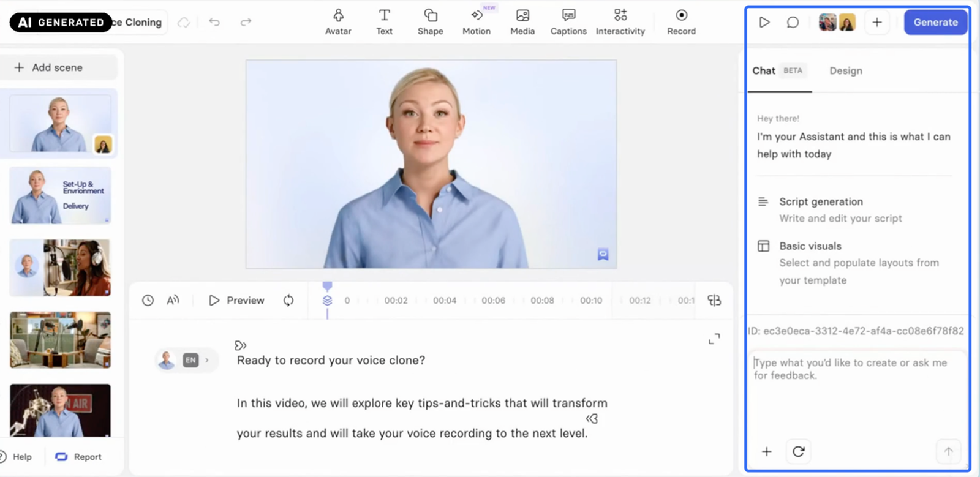The height and width of the screenshot is (477, 980).
Task: Undo the last action
Action: pyautogui.click(x=214, y=22)
